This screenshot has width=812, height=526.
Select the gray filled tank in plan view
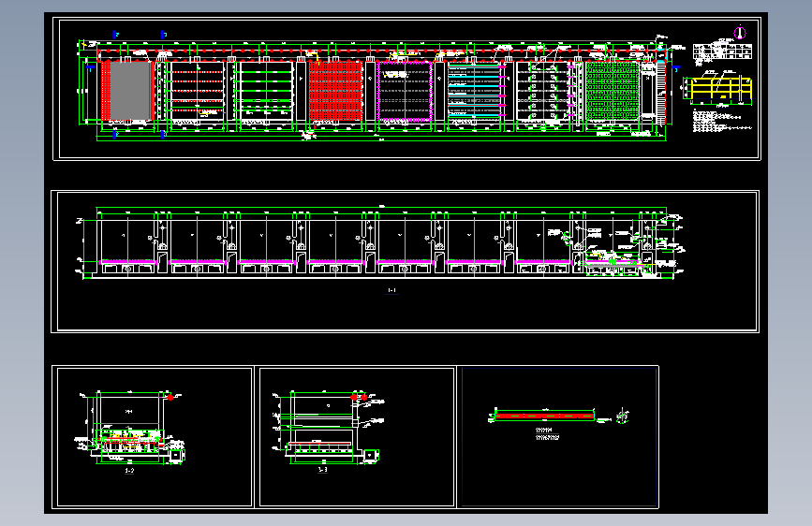coord(129,91)
